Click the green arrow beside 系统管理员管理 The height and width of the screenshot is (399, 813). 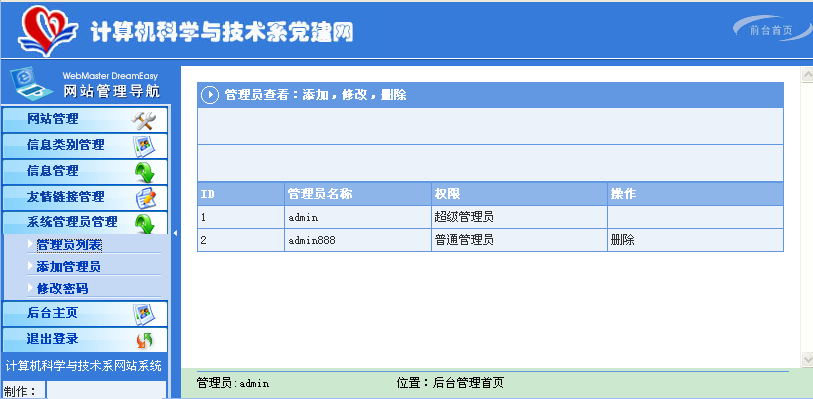coord(145,223)
